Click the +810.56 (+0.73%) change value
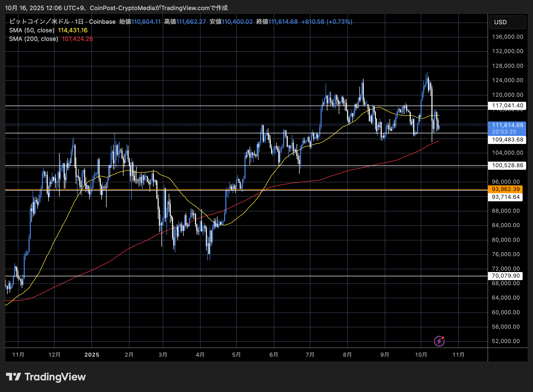The image size is (533, 392). 327,22
